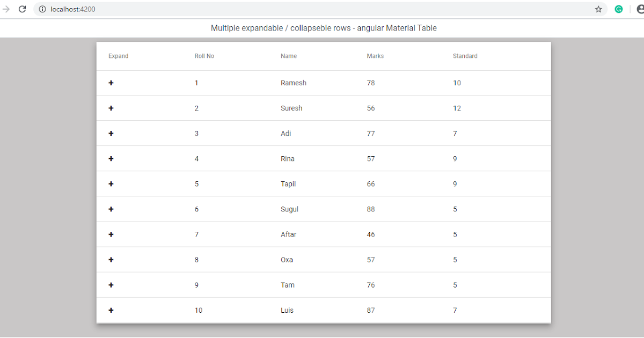Image resolution: width=644 pixels, height=338 pixels.
Task: Open the Grammarly extension
Action: [x=619, y=9]
